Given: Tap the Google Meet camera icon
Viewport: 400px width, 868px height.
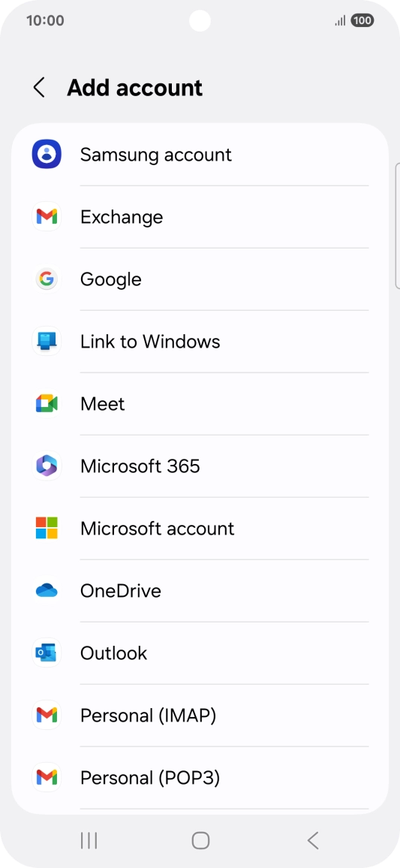Looking at the screenshot, I should pyautogui.click(x=47, y=403).
